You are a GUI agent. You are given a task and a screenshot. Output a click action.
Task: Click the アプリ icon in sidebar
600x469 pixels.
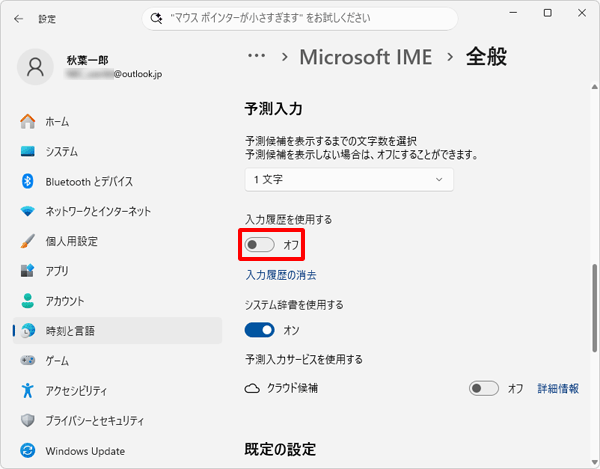[x=28, y=271]
